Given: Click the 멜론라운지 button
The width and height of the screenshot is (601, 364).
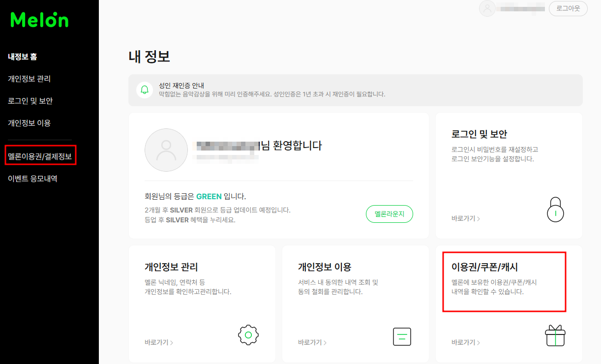Looking at the screenshot, I should (389, 214).
